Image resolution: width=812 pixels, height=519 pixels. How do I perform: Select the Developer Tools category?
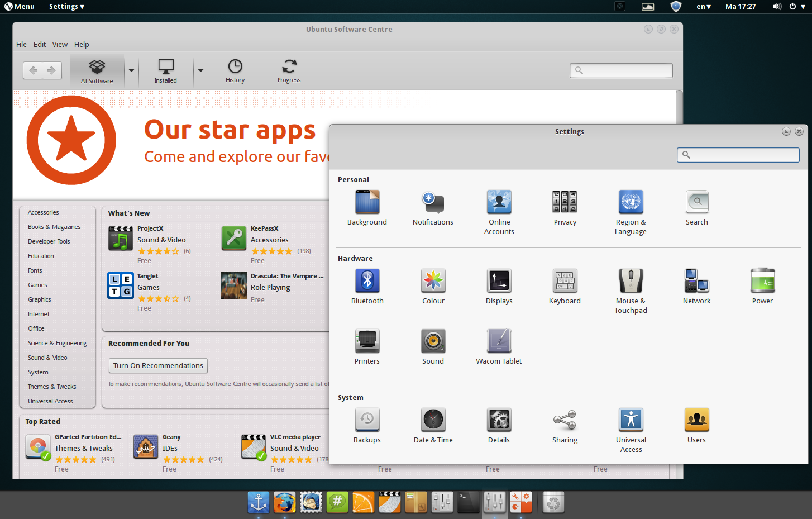pos(49,241)
